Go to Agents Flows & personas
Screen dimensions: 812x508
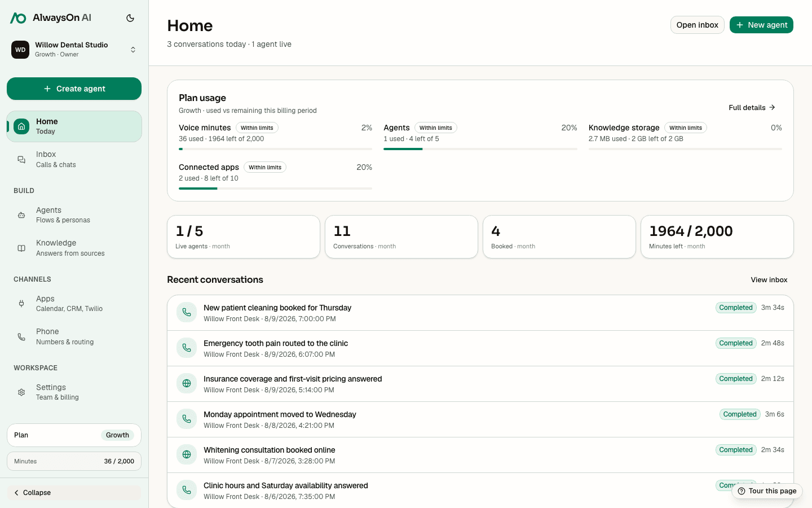point(74,215)
